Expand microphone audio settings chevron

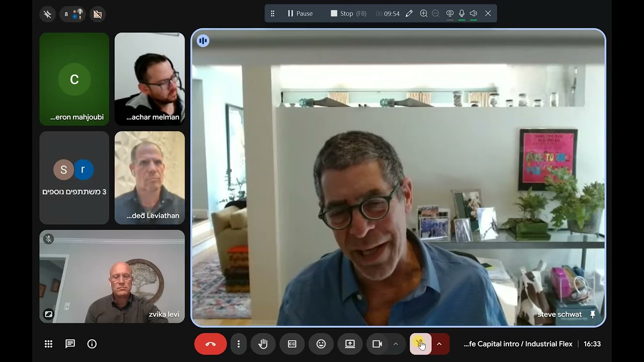tap(439, 344)
